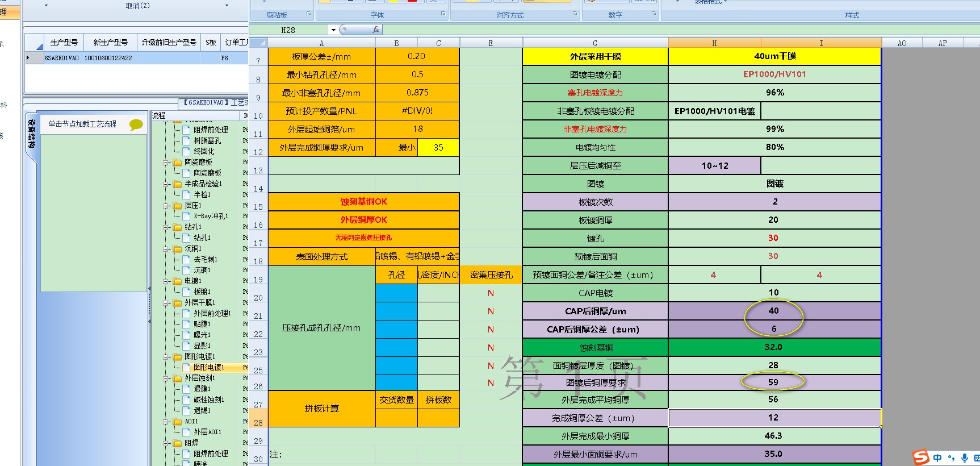Select the 外层AOI1 tree item

(x=207, y=432)
